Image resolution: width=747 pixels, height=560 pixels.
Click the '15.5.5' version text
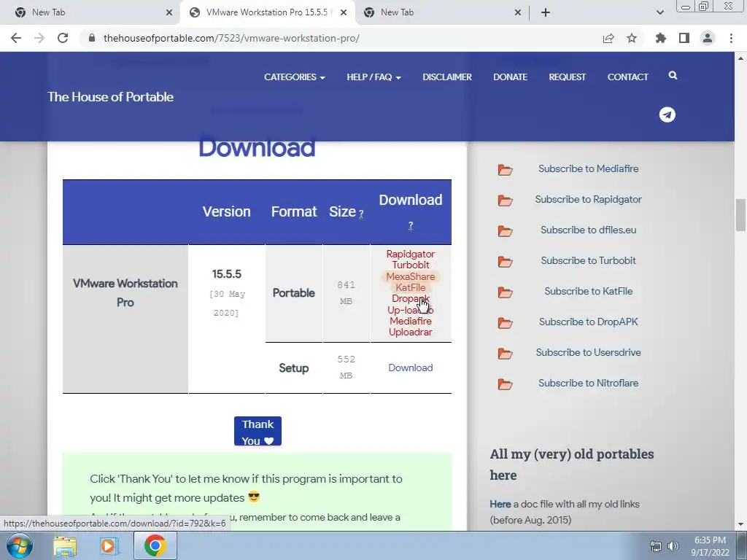pos(226,274)
